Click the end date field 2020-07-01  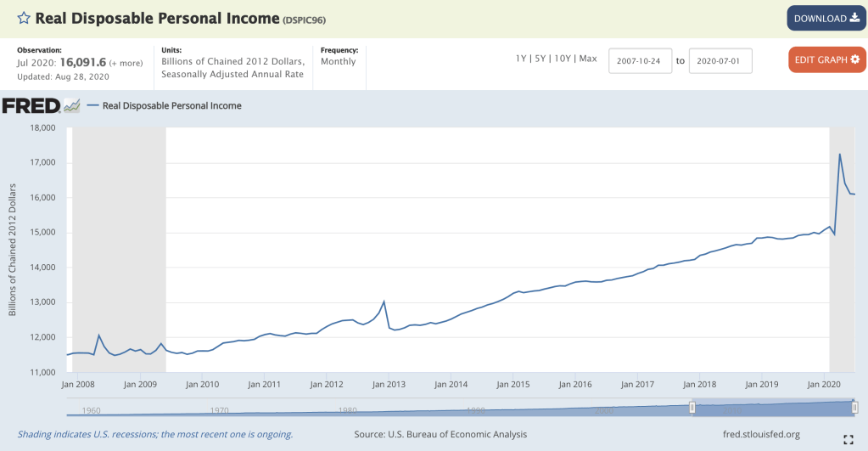tap(720, 60)
